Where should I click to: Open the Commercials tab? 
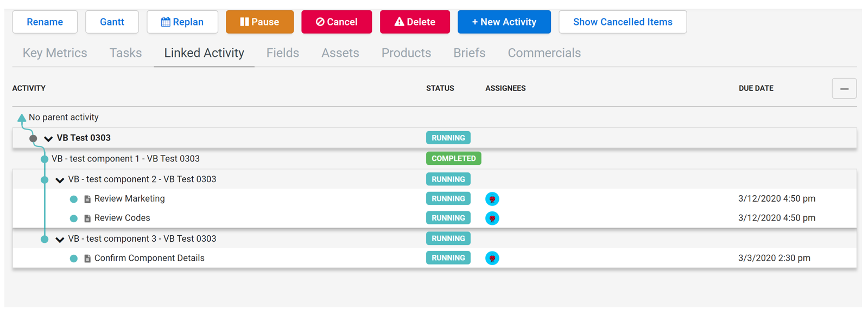click(544, 53)
